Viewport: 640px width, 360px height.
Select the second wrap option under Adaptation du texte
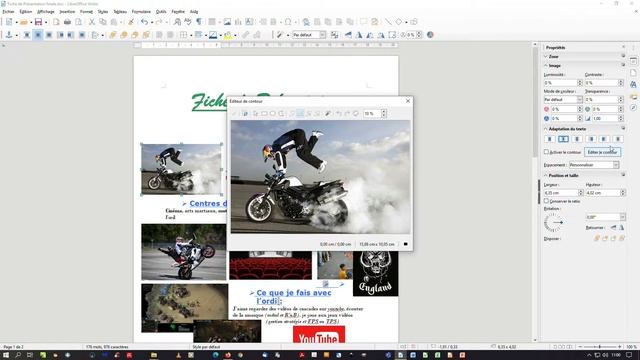point(563,139)
